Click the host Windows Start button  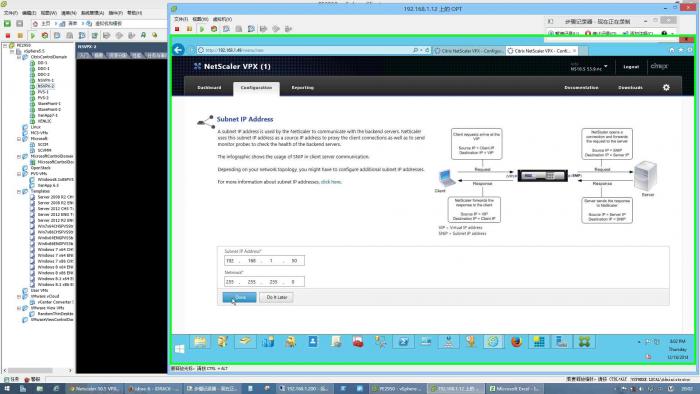(7, 389)
